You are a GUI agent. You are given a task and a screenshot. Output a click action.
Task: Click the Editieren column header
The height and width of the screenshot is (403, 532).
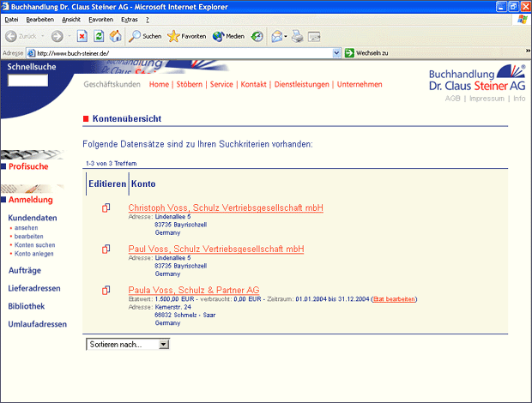point(107,183)
